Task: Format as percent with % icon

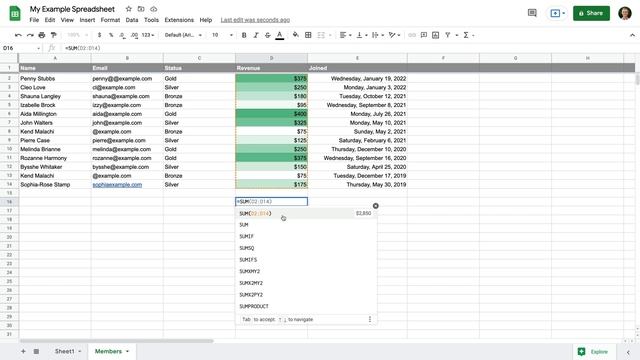Action: click(111, 35)
